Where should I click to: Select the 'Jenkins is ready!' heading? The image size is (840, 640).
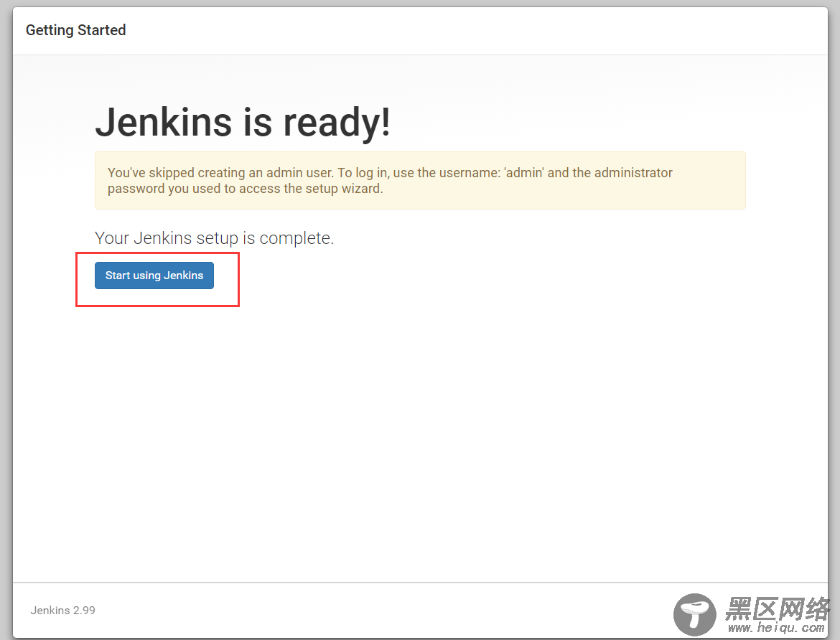[x=243, y=122]
